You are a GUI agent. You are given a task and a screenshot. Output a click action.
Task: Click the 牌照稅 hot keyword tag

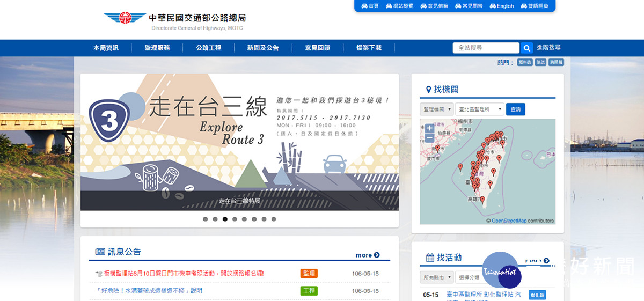pos(556,63)
